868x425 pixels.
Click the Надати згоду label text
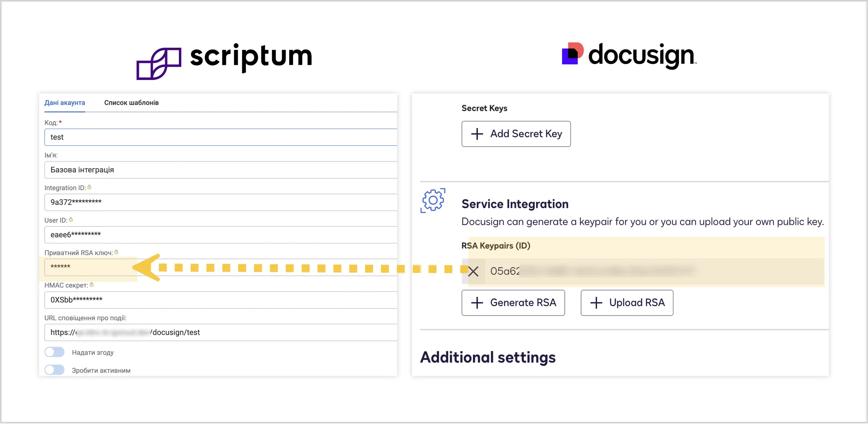pos(93,352)
